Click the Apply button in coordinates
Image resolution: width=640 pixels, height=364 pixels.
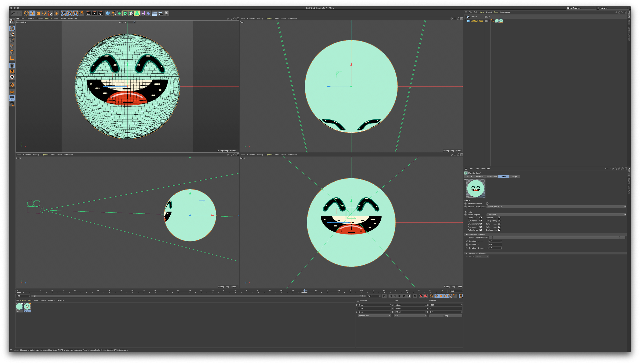coord(446,316)
